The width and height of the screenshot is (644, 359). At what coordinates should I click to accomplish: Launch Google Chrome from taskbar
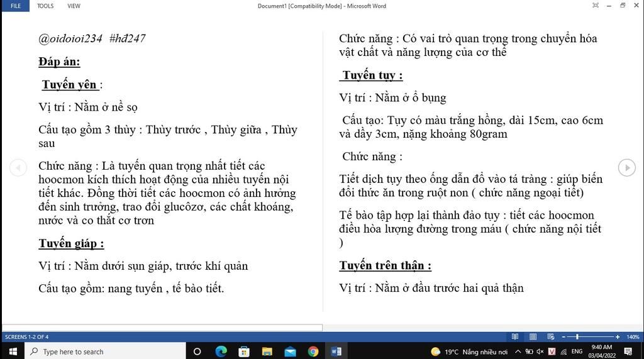click(x=313, y=351)
